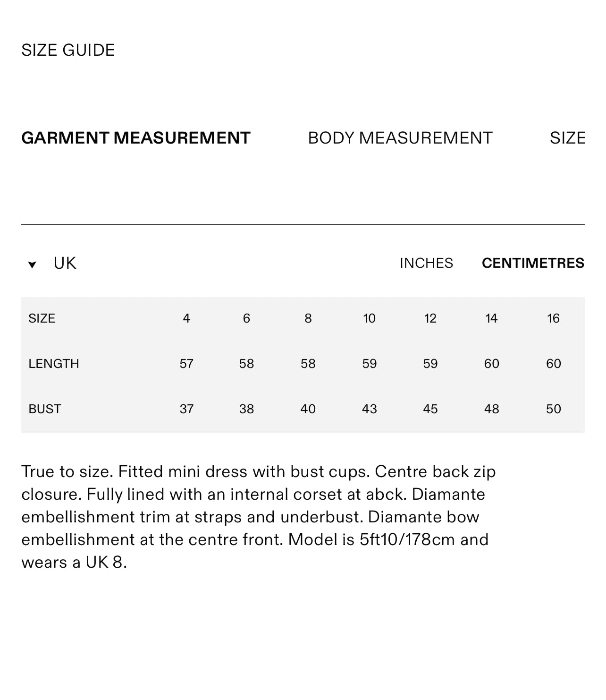Click the SIZE row label
The image size is (606, 700).
(x=42, y=318)
